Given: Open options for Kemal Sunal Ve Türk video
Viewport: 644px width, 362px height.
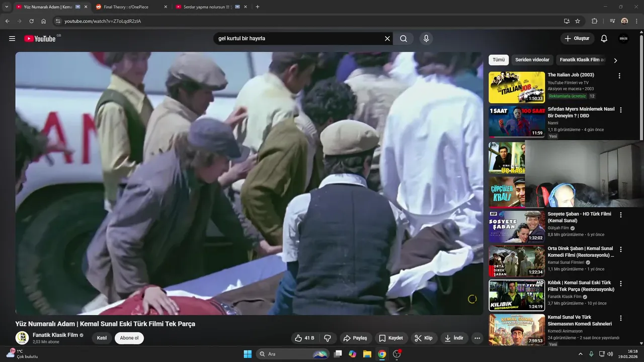Looking at the screenshot, I should pos(620,318).
